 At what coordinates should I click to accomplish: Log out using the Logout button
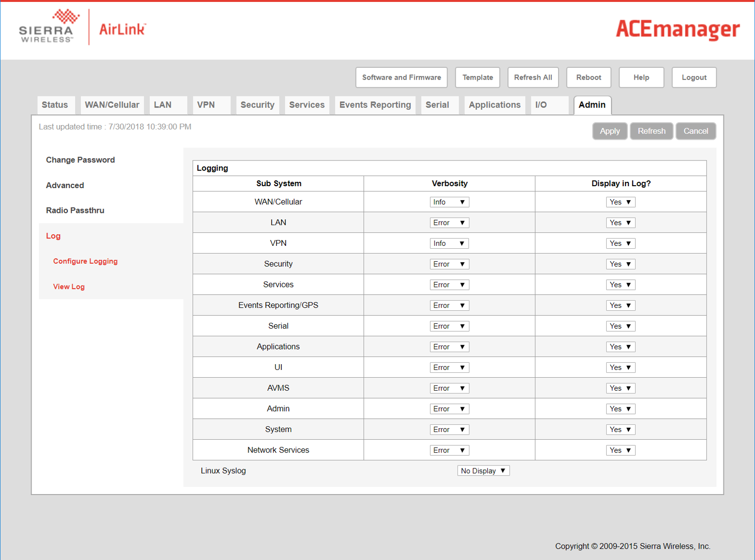693,78
